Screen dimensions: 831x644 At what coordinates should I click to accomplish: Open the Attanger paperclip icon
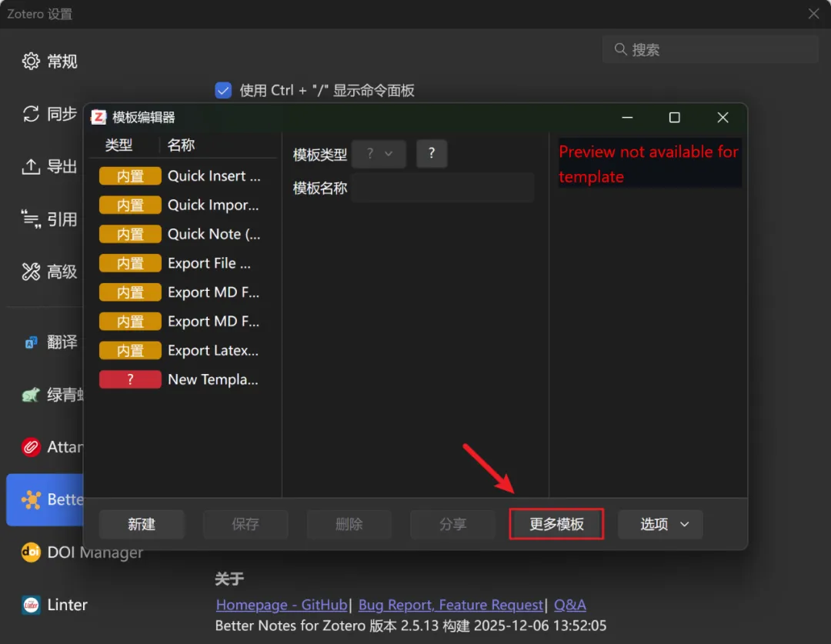31,447
